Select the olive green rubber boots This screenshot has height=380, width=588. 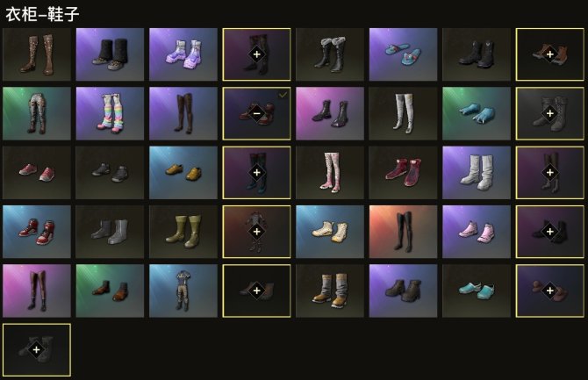pyautogui.click(x=183, y=232)
